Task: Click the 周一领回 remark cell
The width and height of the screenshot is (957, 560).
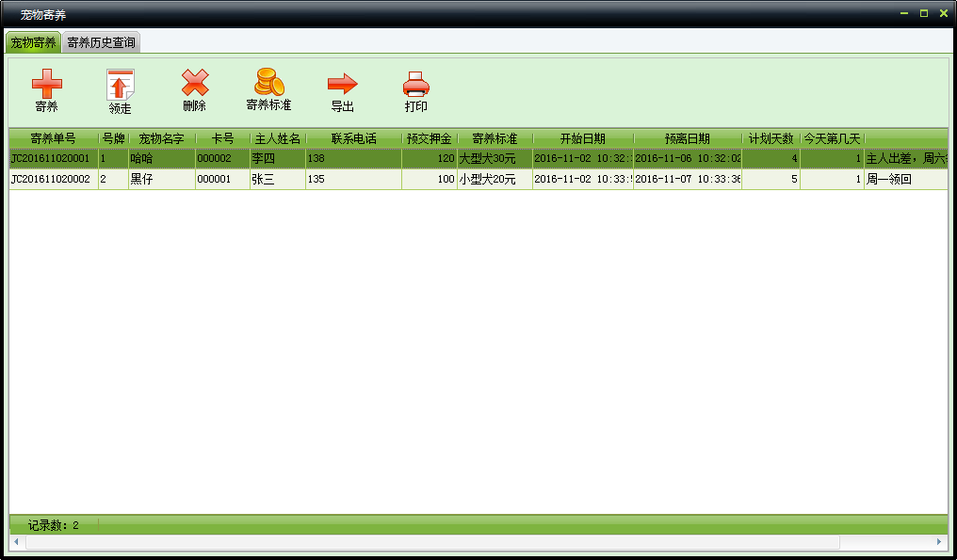Action: point(889,179)
